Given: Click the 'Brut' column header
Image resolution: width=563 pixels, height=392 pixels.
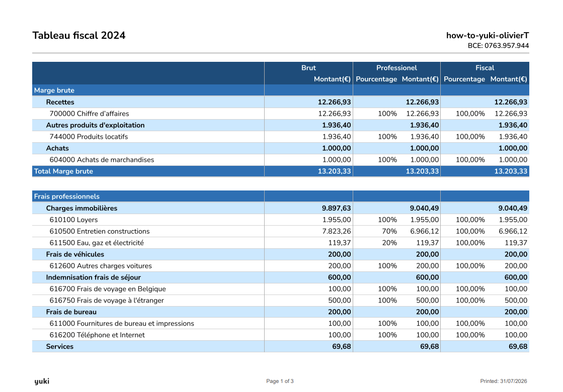Looking at the screenshot, I should click(308, 68).
